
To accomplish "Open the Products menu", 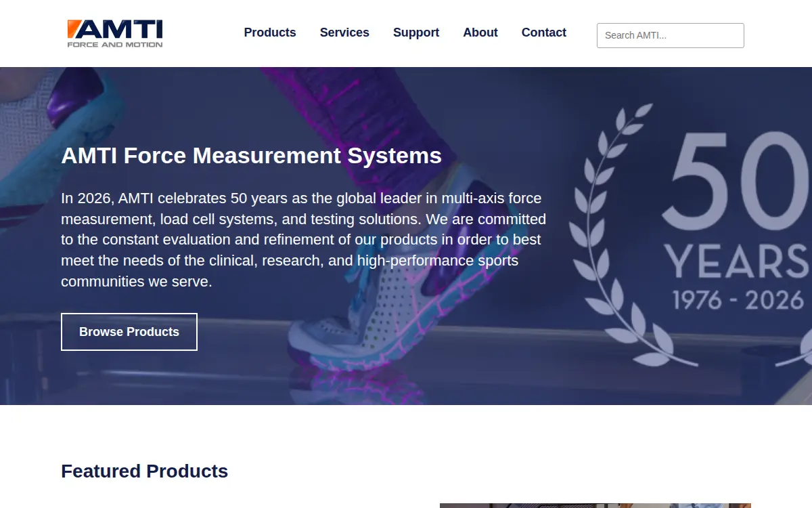I will pos(270,33).
